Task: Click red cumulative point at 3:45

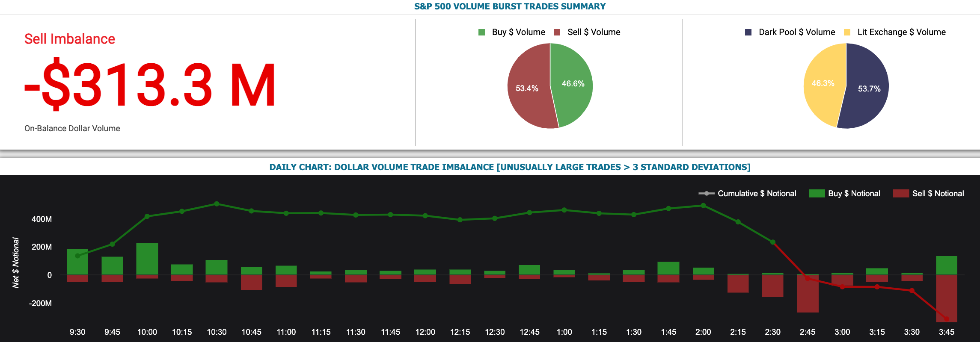Action: 947,319
